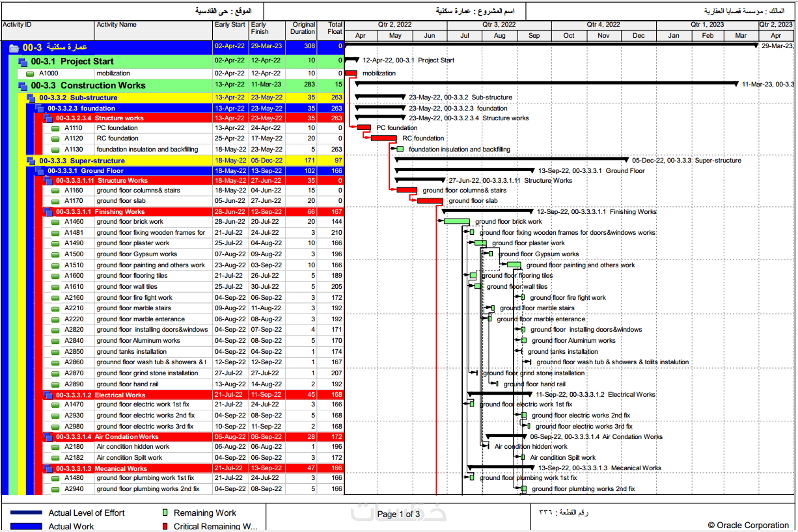This screenshot has width=798, height=532.
Task: Click the activity icon for A2180 Air condition hidden
Action: (55, 447)
